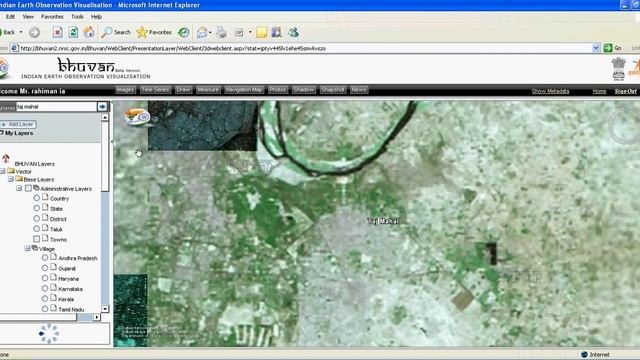Open the address bar dropdown arrow
The width and height of the screenshot is (640, 360).
[596, 48]
